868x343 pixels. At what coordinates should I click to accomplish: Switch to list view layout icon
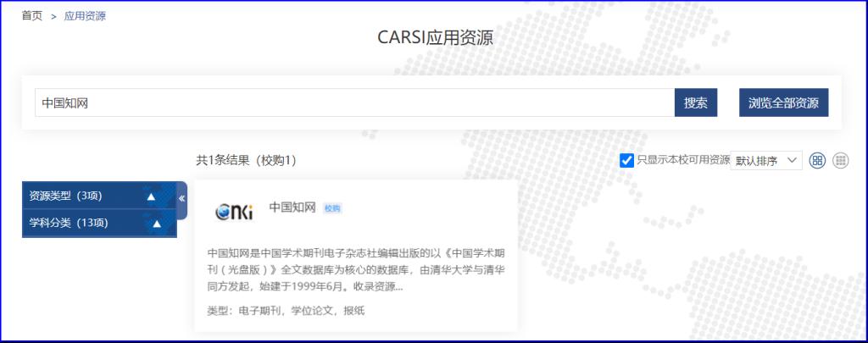pyautogui.click(x=840, y=160)
